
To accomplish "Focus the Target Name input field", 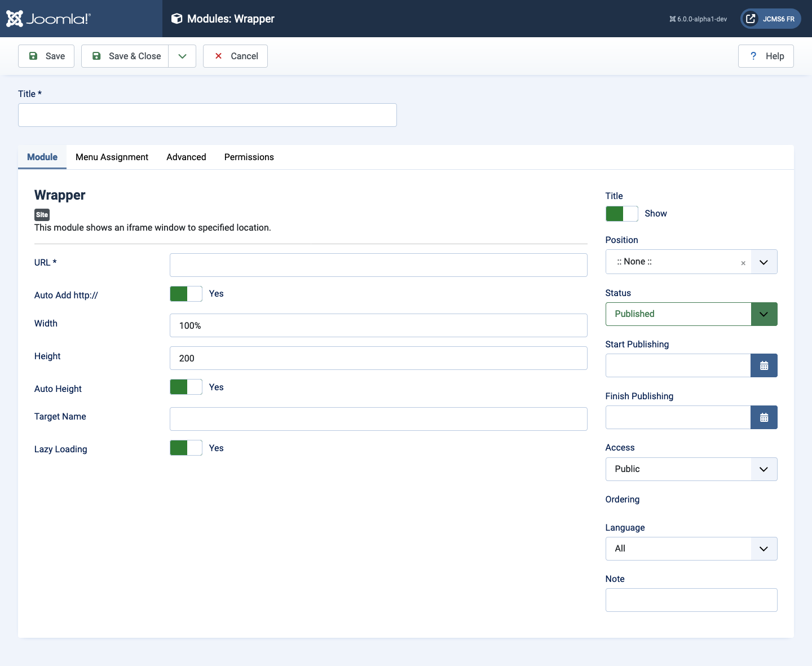I will 378,419.
